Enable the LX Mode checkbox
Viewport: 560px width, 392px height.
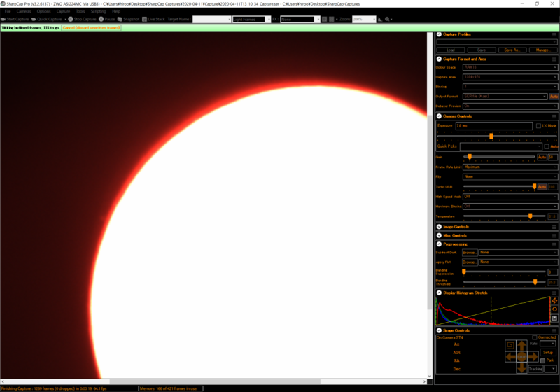(538, 126)
